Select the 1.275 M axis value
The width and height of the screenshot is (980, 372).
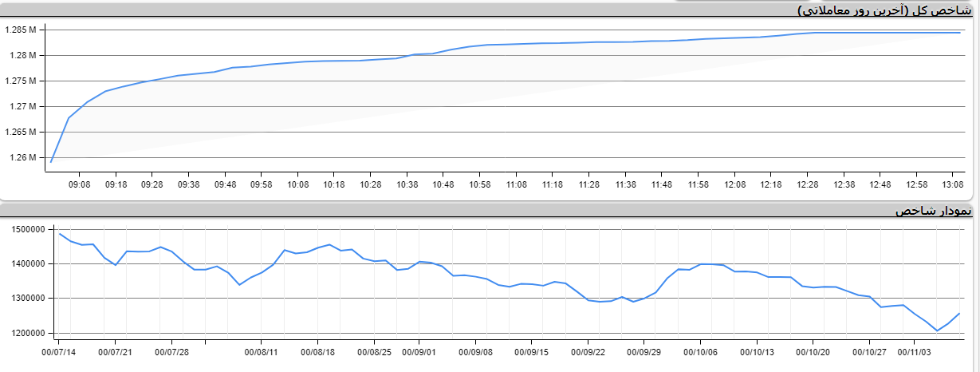21,81
